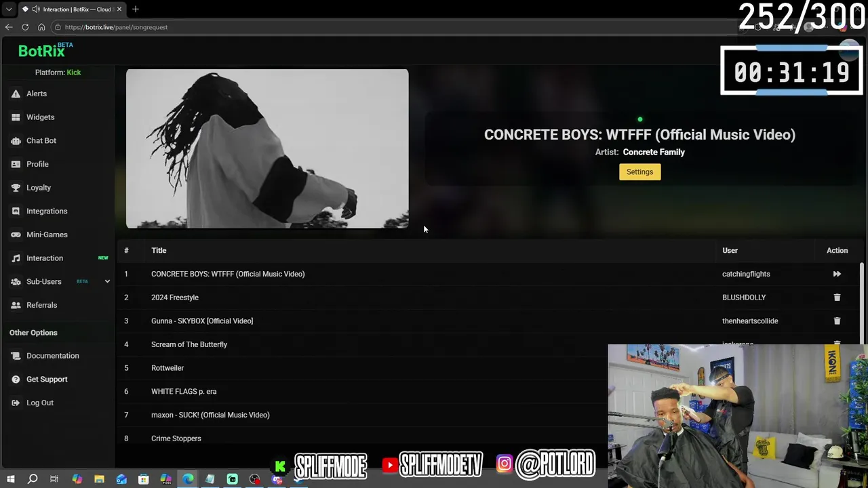
Task: Click the Integrations list icon
Action: click(x=16, y=211)
